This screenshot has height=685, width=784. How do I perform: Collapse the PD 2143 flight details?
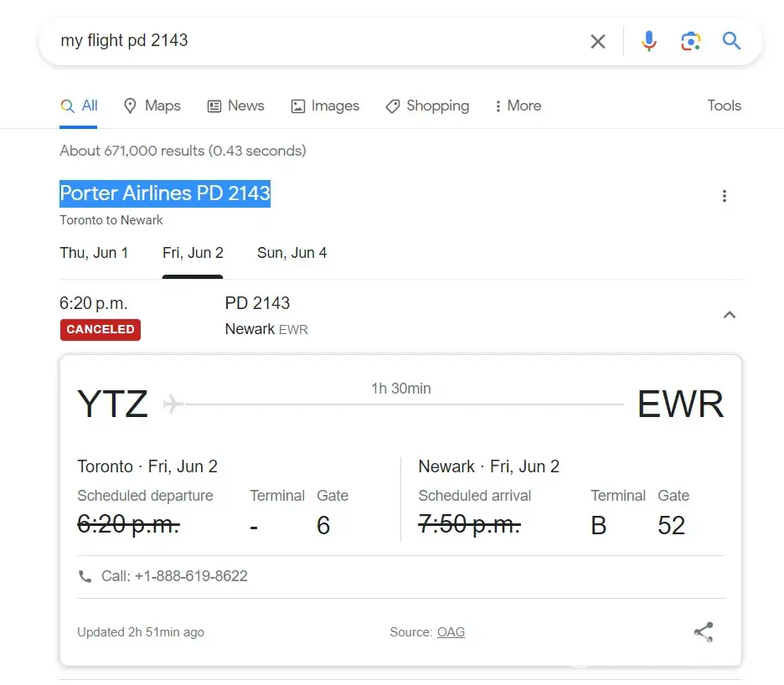(730, 315)
